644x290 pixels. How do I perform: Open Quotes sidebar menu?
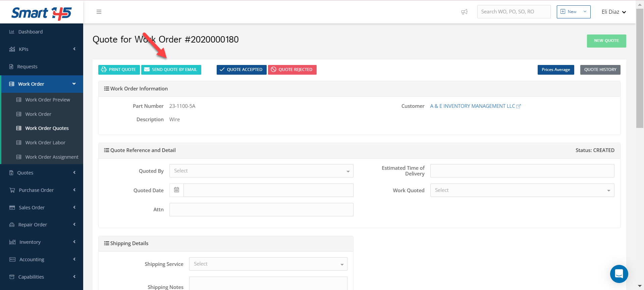(x=42, y=173)
